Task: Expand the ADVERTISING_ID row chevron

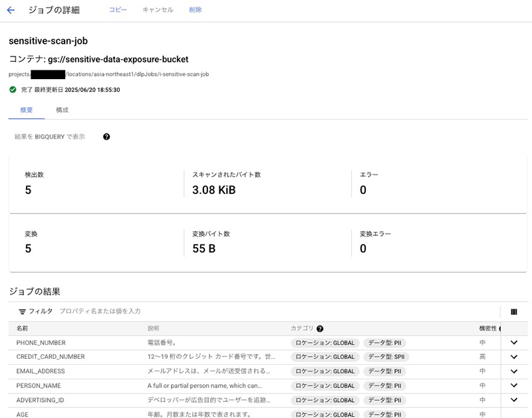Action: click(x=513, y=400)
